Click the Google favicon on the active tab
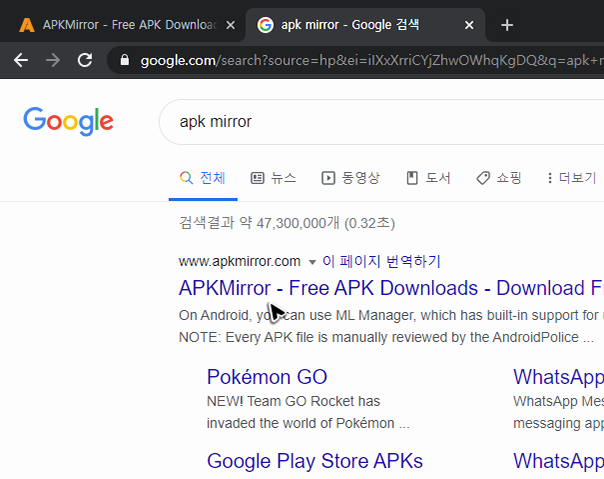The image size is (604, 479). click(x=265, y=25)
